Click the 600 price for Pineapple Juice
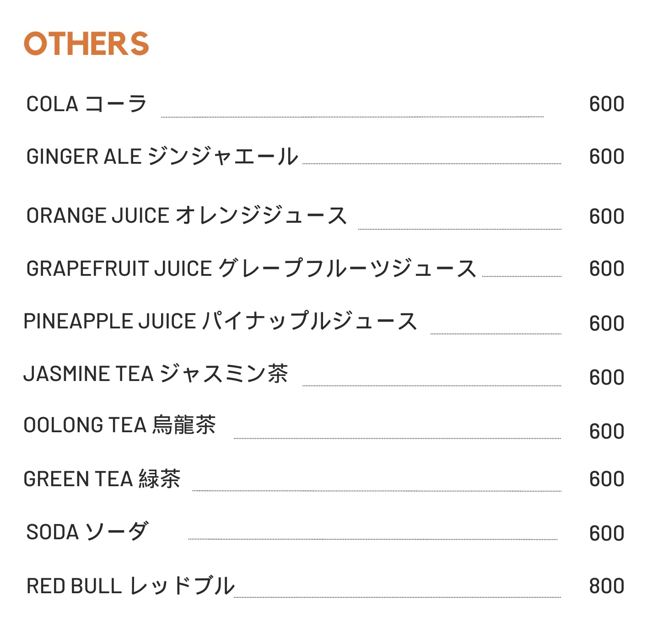 607,324
